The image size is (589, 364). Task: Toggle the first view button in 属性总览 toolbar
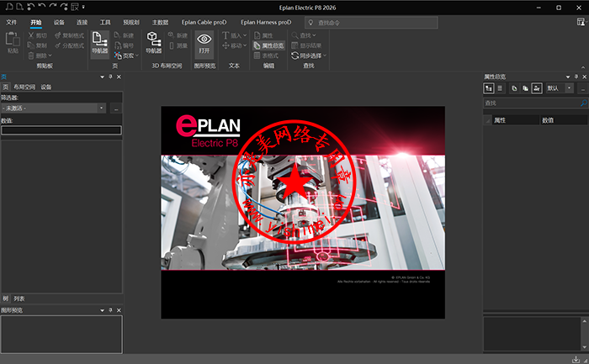coord(489,87)
